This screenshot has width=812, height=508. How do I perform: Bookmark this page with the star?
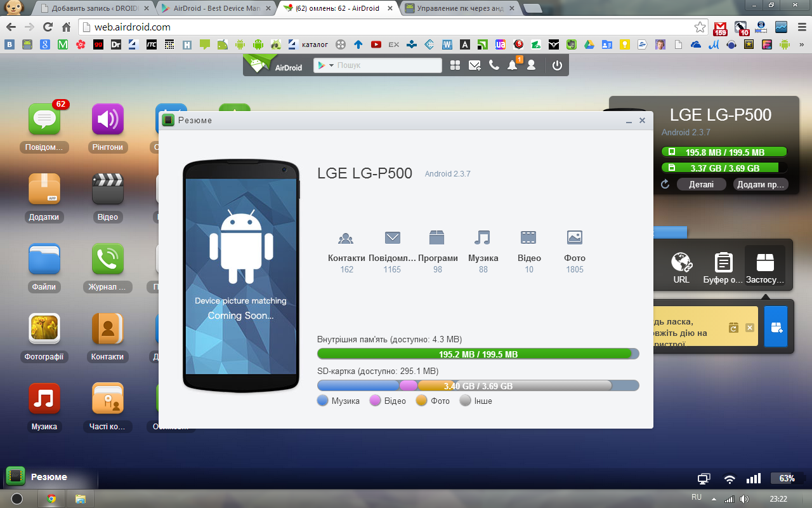click(700, 27)
